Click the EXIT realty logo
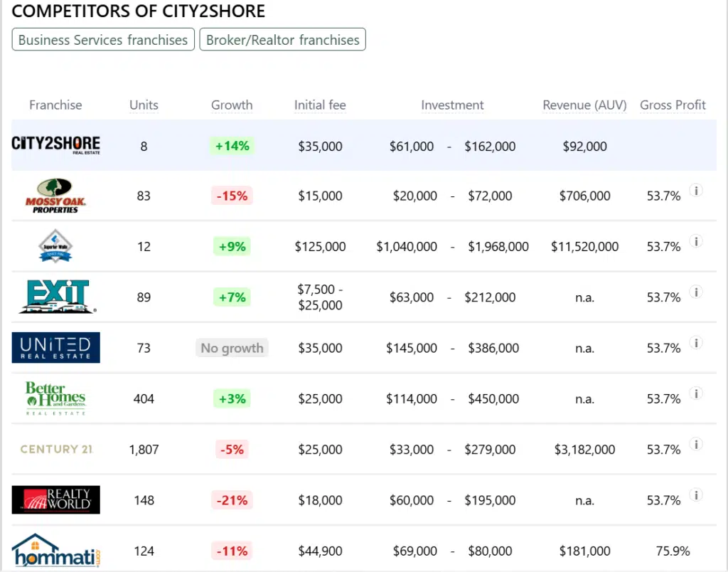The image size is (728, 572). click(55, 297)
